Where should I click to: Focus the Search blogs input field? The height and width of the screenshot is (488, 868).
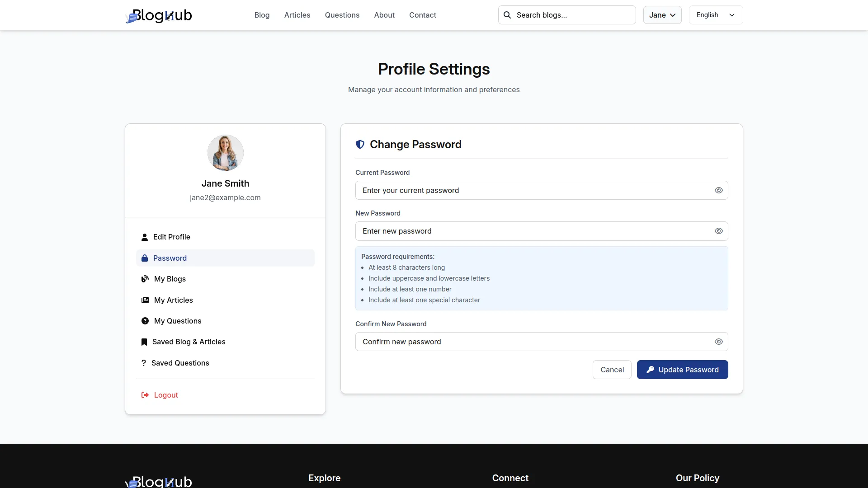(572, 15)
